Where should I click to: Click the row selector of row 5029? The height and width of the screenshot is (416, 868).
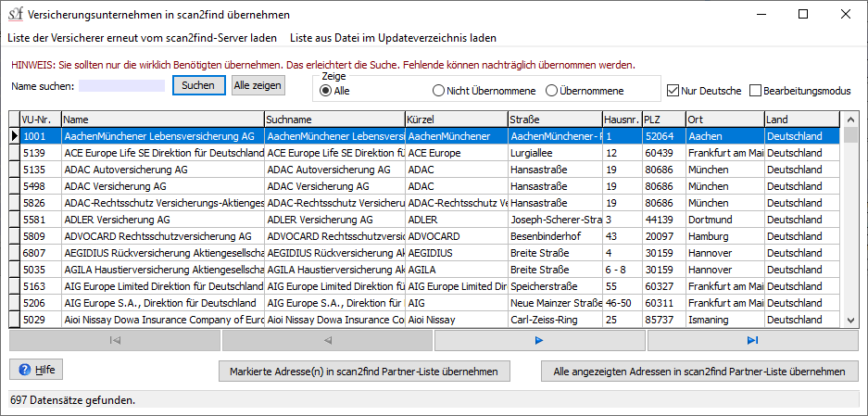15,320
